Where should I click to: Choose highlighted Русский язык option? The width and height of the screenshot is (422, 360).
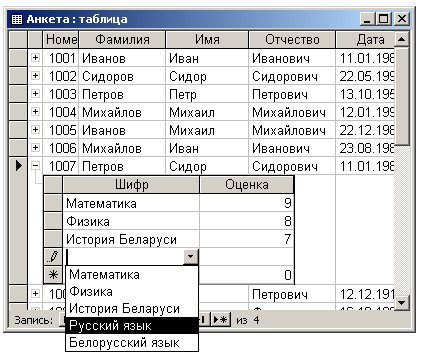132,326
